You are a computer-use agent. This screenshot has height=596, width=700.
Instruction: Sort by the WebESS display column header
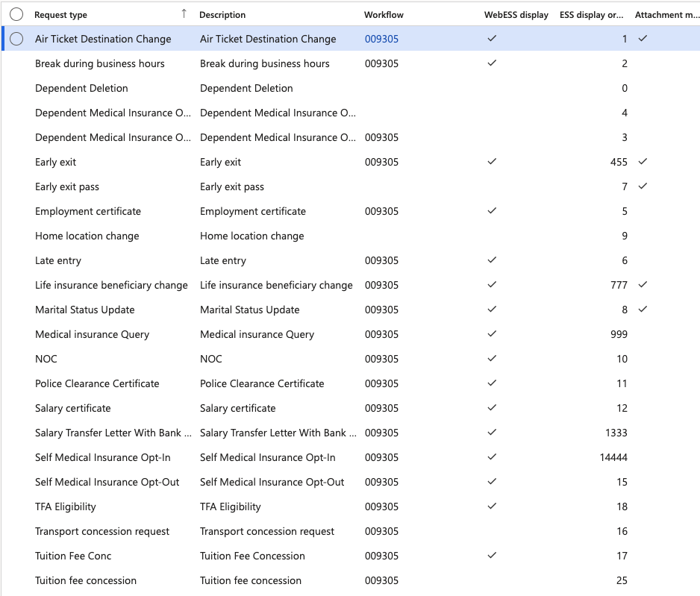pyautogui.click(x=516, y=15)
